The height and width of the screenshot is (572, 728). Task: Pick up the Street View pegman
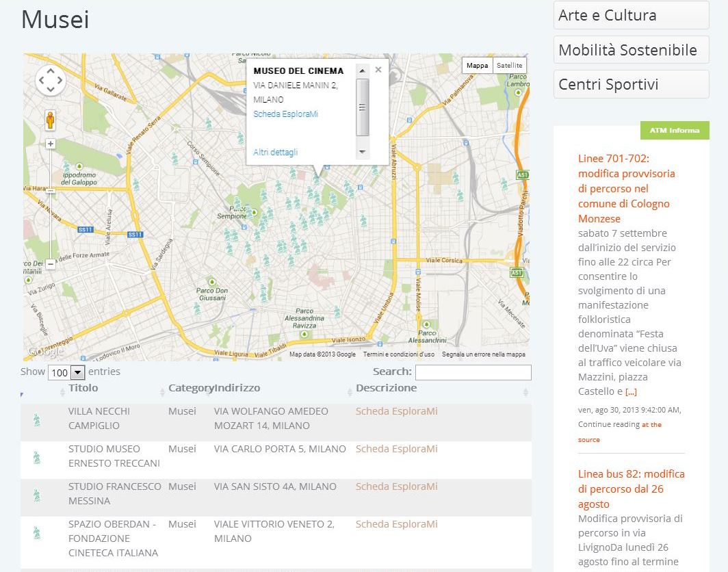(x=50, y=120)
